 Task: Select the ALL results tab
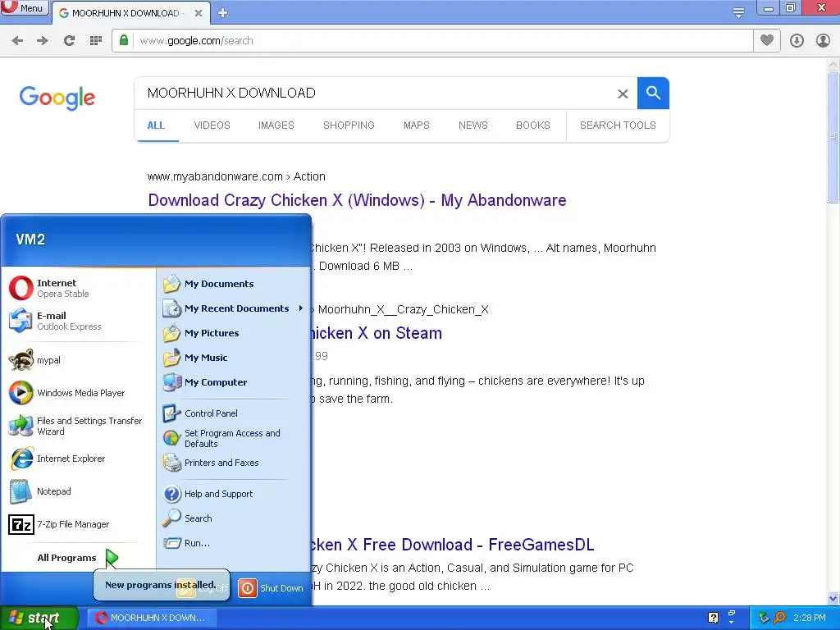(156, 126)
